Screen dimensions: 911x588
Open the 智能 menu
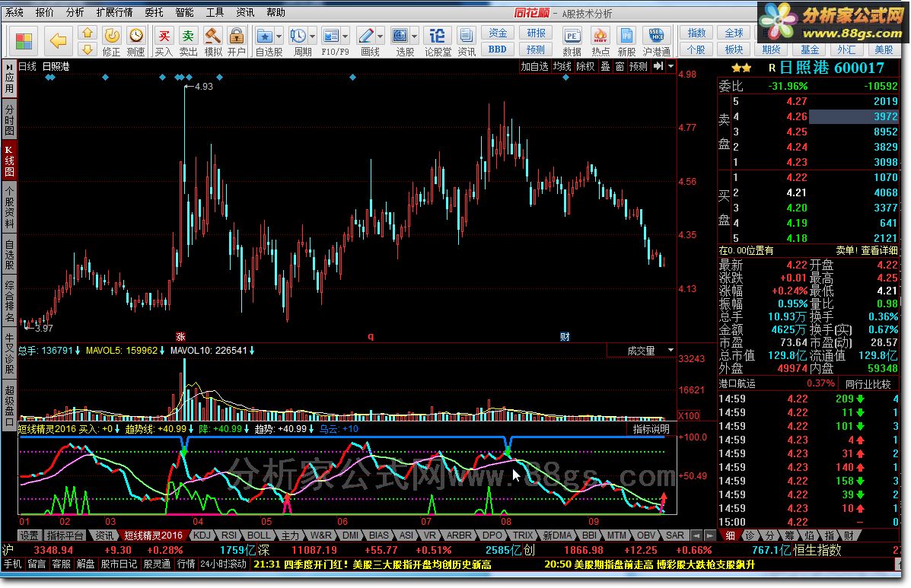(x=184, y=12)
